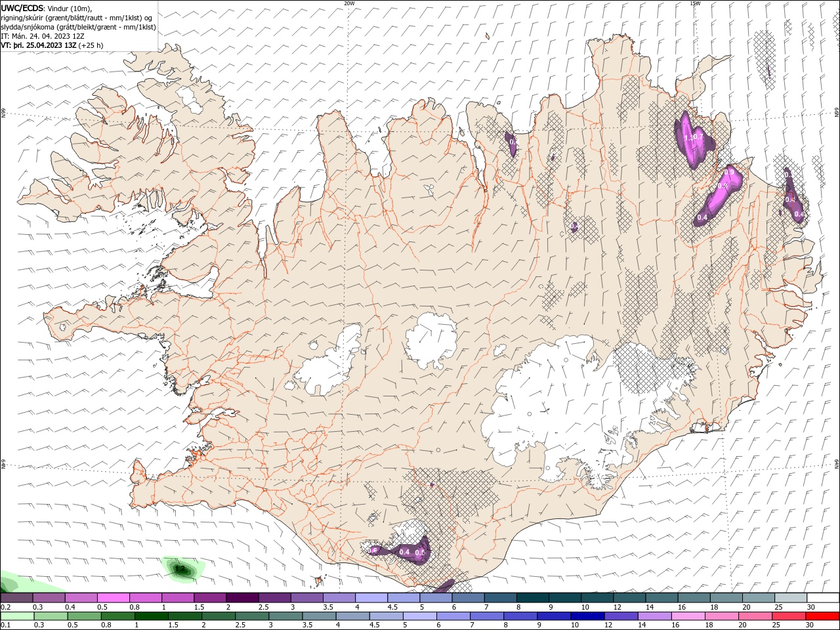840x630 pixels.
Task: Pick the pale green 0.1 swatch in lower legend
Action: [17, 616]
